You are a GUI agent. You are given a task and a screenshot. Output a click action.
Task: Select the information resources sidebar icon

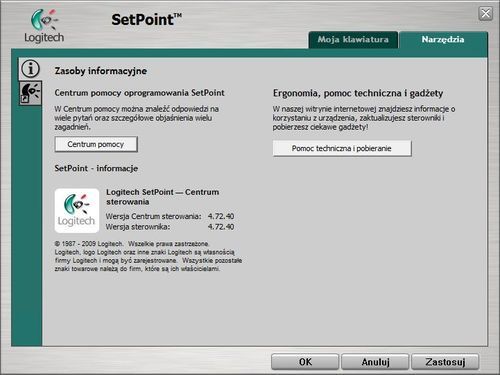click(x=30, y=69)
